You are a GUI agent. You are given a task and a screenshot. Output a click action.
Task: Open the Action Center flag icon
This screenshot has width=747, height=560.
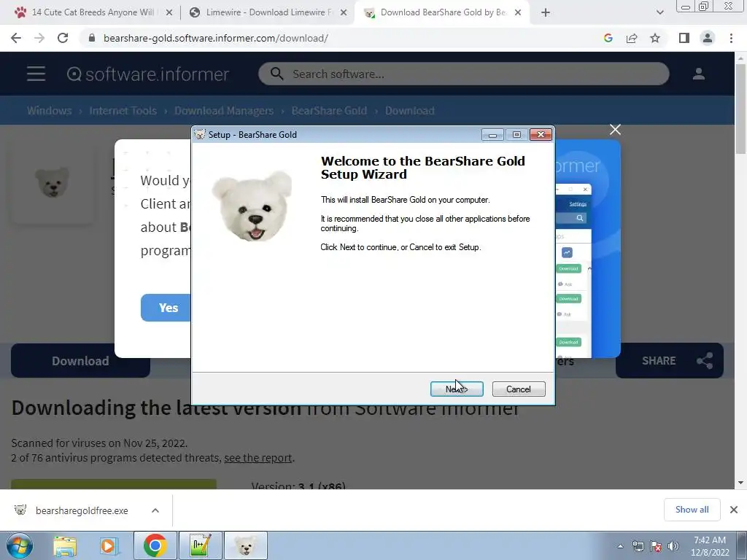[656, 546]
